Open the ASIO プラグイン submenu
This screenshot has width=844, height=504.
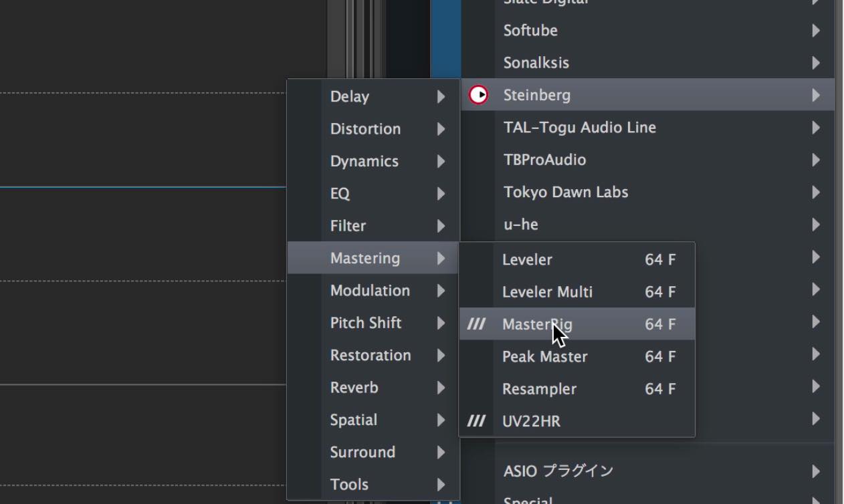(647, 471)
